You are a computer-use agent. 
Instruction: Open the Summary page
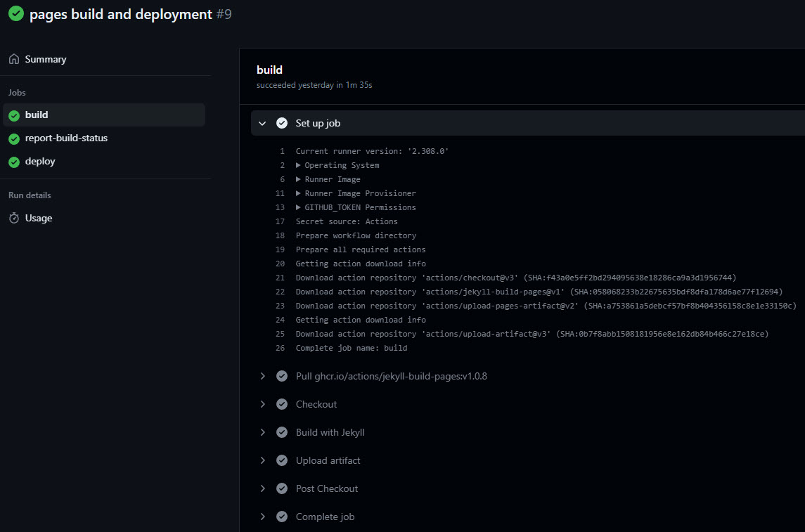(46, 60)
